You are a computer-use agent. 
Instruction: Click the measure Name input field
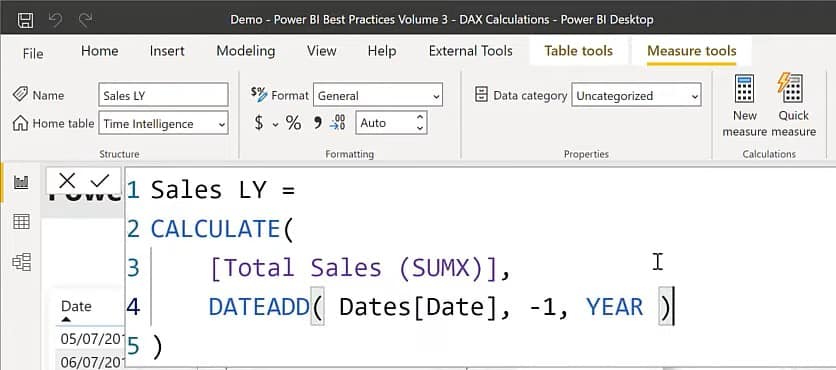163,95
